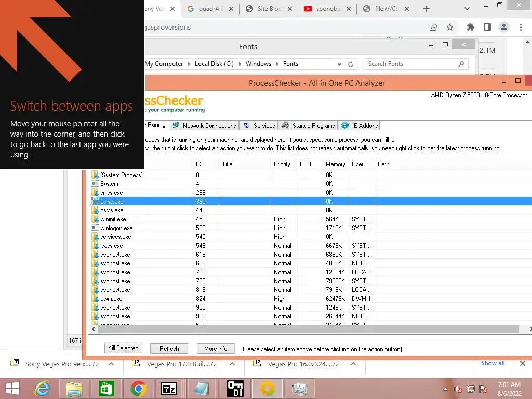532x399 pixels.
Task: Select the winlogon.exe process row
Action: [x=311, y=228]
